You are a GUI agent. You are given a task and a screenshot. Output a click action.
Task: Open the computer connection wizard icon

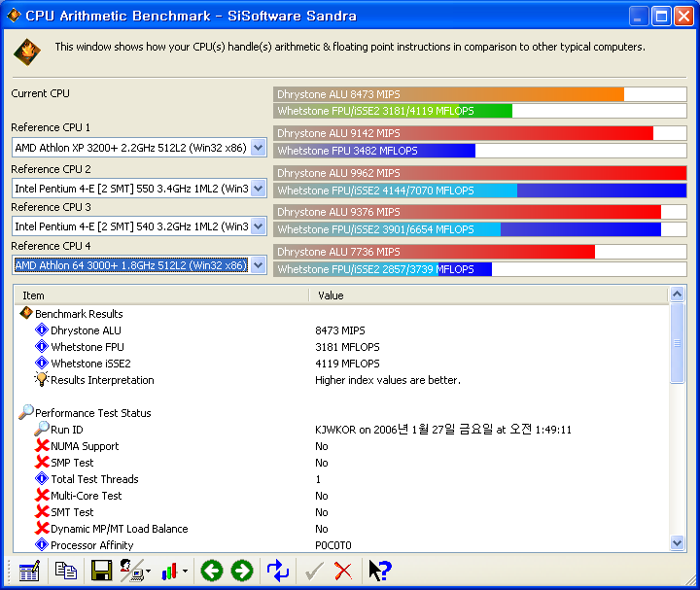tap(131, 571)
